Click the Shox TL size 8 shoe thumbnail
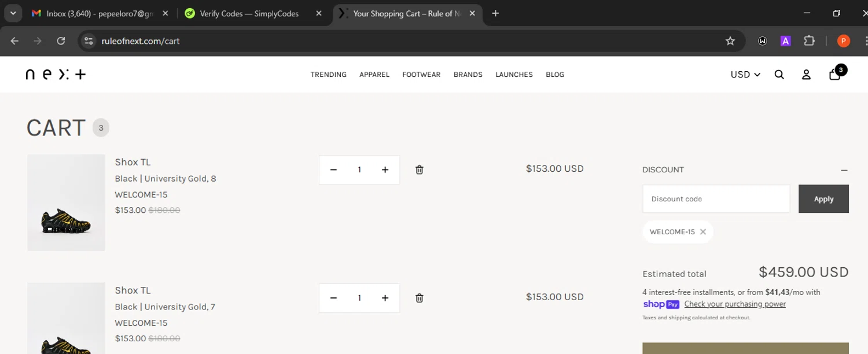 click(x=66, y=202)
